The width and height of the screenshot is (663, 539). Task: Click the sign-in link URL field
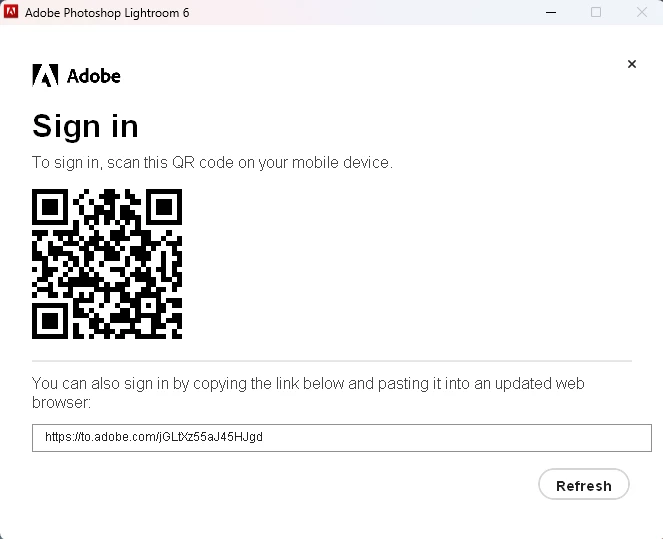[342, 438]
